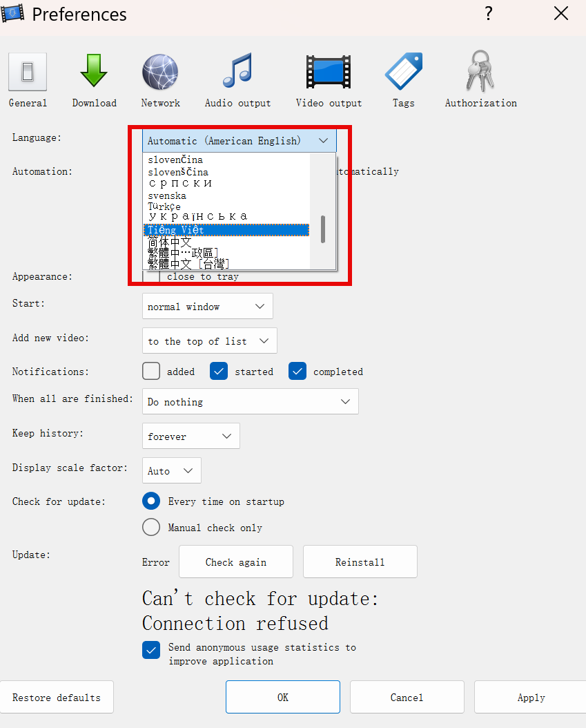Click the language list scrollbar thumb

(322, 229)
